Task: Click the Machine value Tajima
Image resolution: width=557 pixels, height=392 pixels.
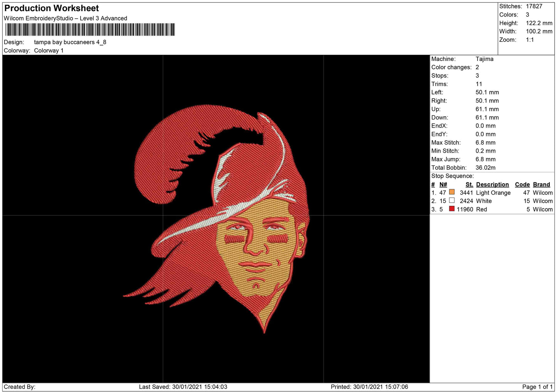Action: (x=484, y=59)
